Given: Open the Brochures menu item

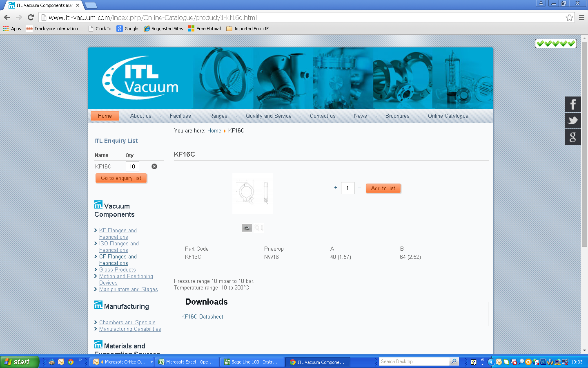Looking at the screenshot, I should pos(397,116).
